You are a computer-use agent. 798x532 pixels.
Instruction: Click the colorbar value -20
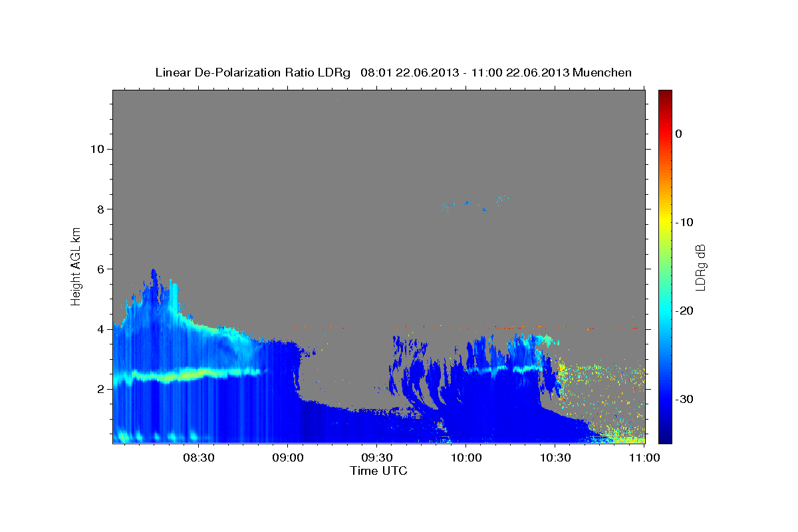pos(684,311)
